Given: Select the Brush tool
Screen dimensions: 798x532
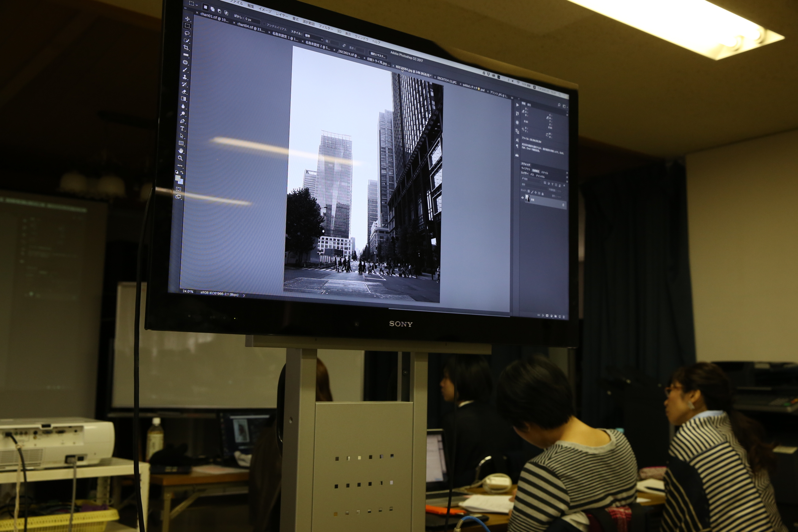Looking at the screenshot, I should (185, 70).
